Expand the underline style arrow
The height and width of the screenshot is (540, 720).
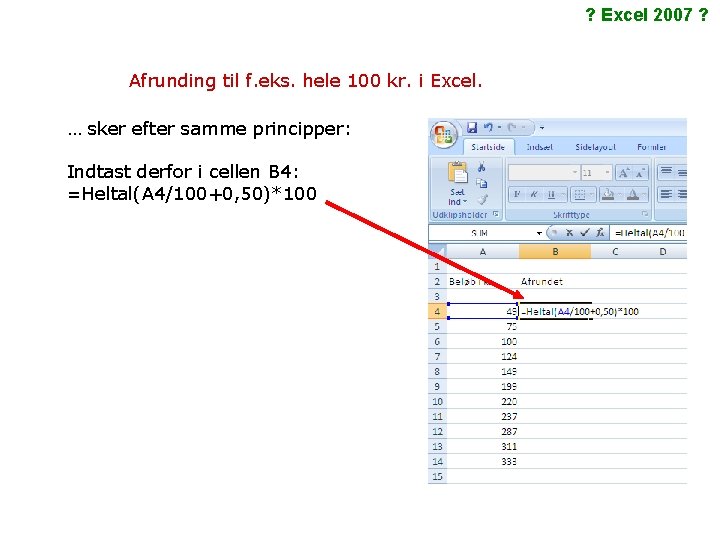[562, 195]
